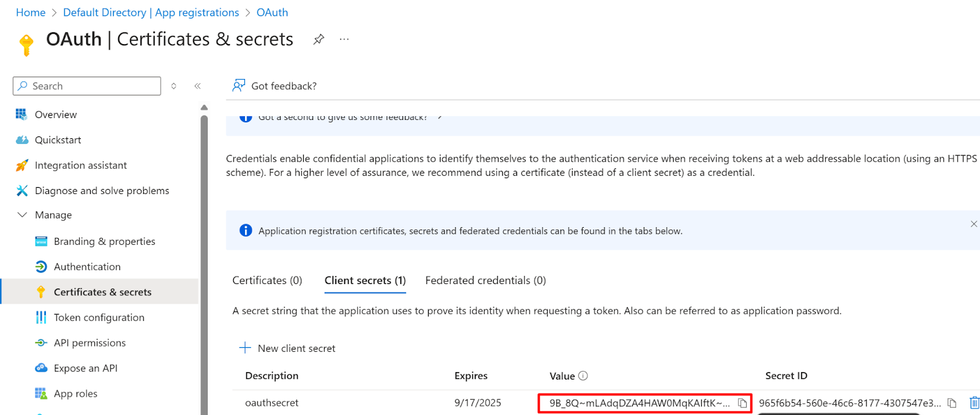Show the Value column info tooltip icon

[583, 376]
